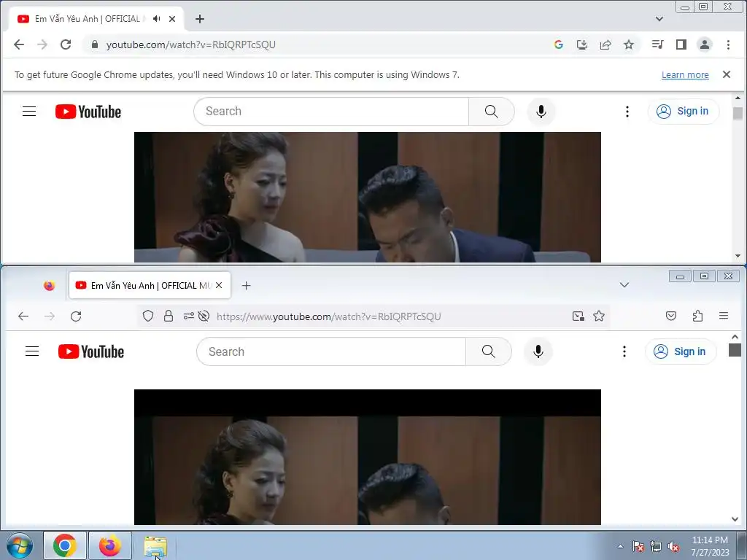The image size is (747, 560).
Task: Click YouTube Search field in Firefox
Action: click(x=331, y=351)
